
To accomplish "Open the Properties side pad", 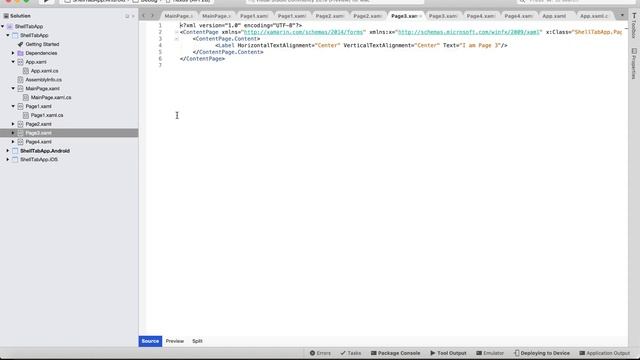I will pos(634,64).
